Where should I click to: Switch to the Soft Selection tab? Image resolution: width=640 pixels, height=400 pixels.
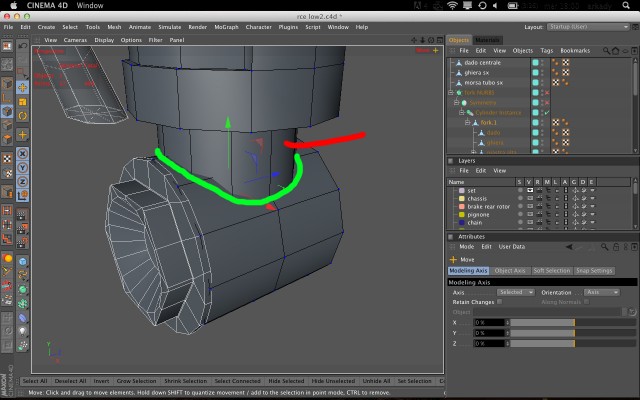tap(551, 271)
